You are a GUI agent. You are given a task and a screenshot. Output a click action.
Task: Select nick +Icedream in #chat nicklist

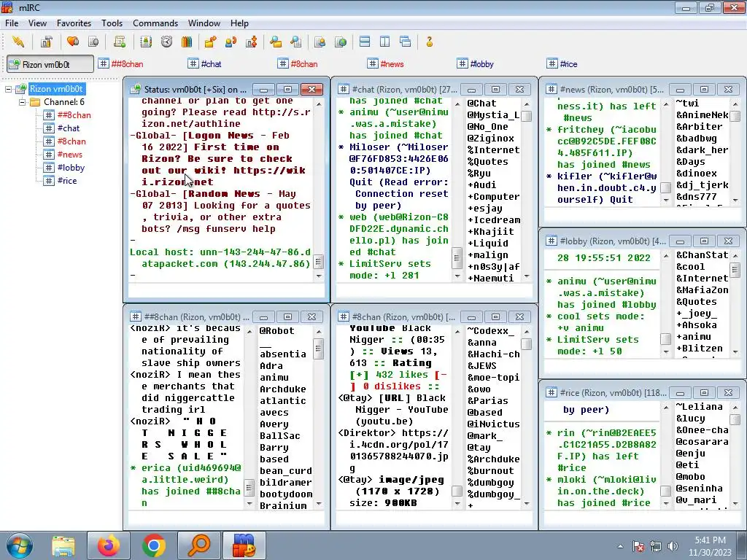(x=494, y=220)
